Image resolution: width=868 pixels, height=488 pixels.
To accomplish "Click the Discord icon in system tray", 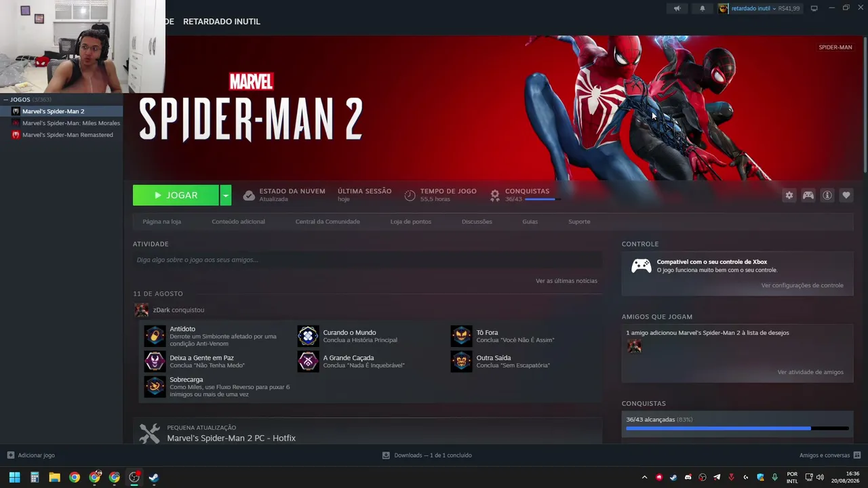I will pos(688,477).
